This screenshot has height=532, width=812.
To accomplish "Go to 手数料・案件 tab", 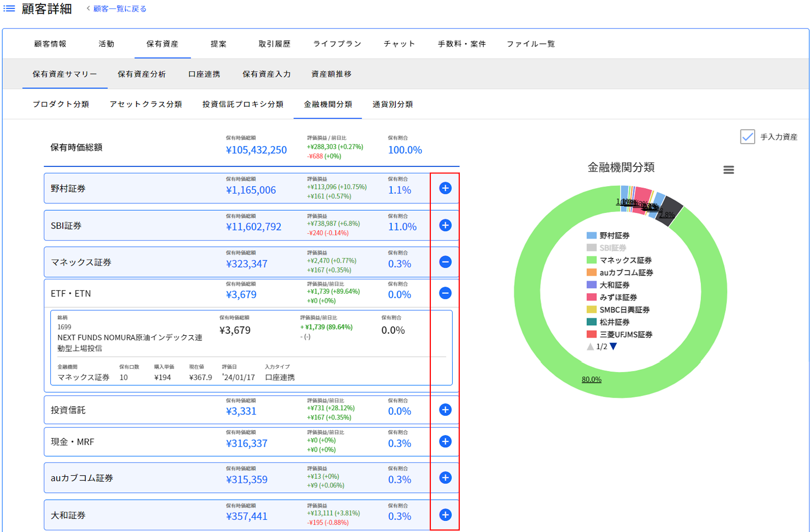I will click(462, 44).
